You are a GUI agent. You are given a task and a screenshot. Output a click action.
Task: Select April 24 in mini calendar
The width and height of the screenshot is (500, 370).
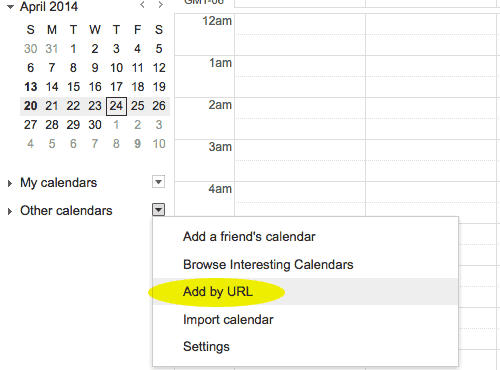(116, 106)
